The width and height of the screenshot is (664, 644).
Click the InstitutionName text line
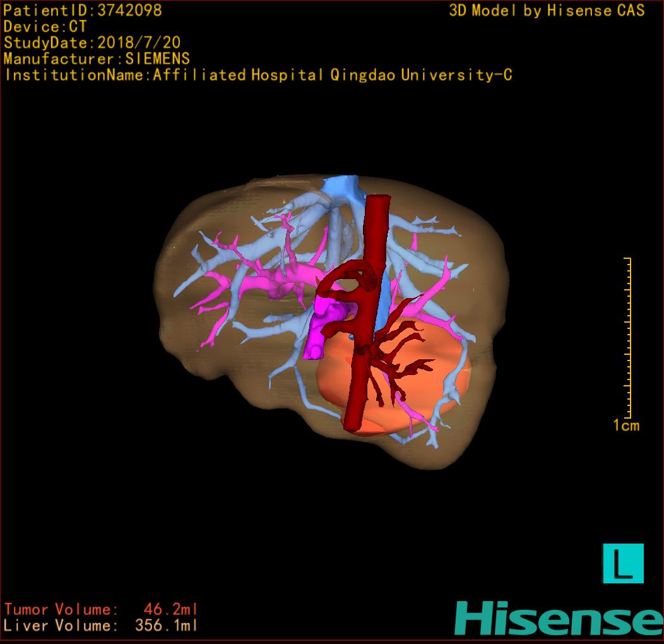258,75
